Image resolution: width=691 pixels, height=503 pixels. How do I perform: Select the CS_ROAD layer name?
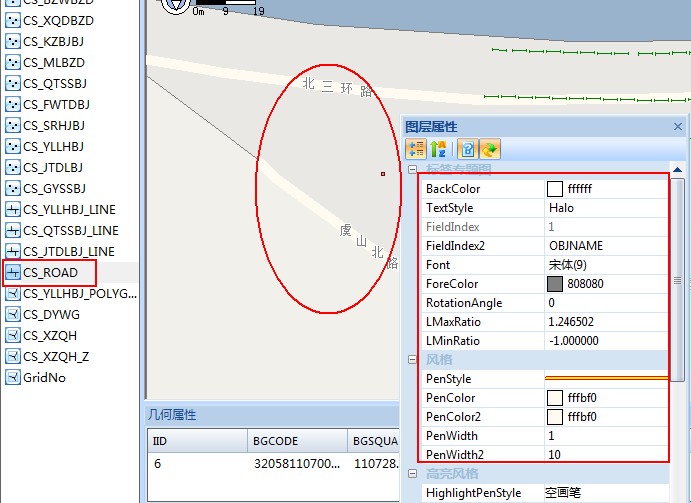click(50, 273)
